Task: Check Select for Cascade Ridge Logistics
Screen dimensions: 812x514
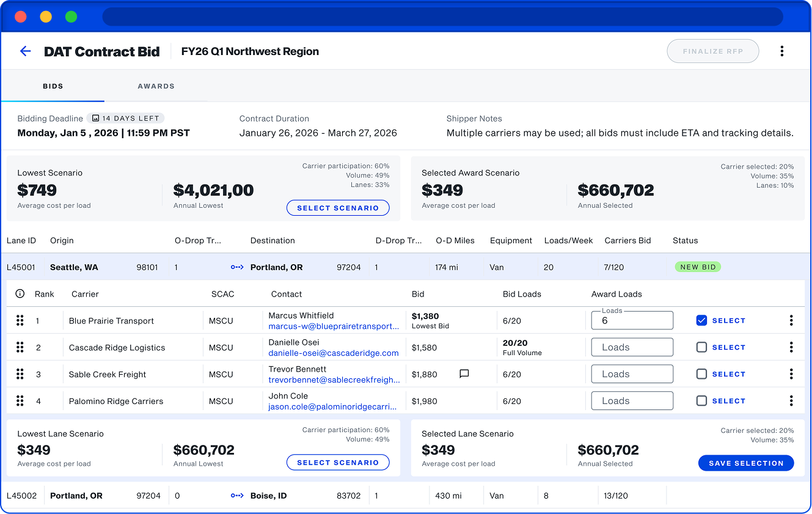Action: (x=701, y=347)
